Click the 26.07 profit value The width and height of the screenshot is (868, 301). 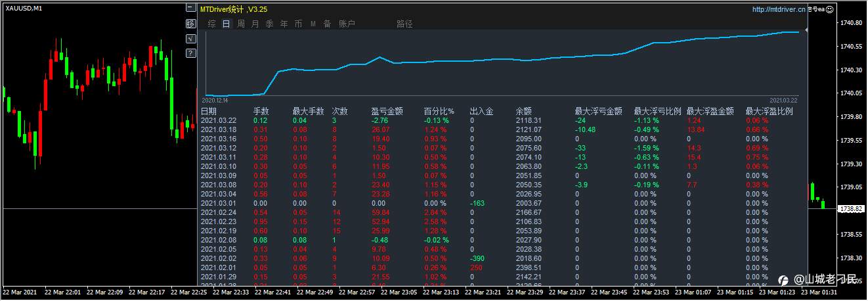click(380, 129)
